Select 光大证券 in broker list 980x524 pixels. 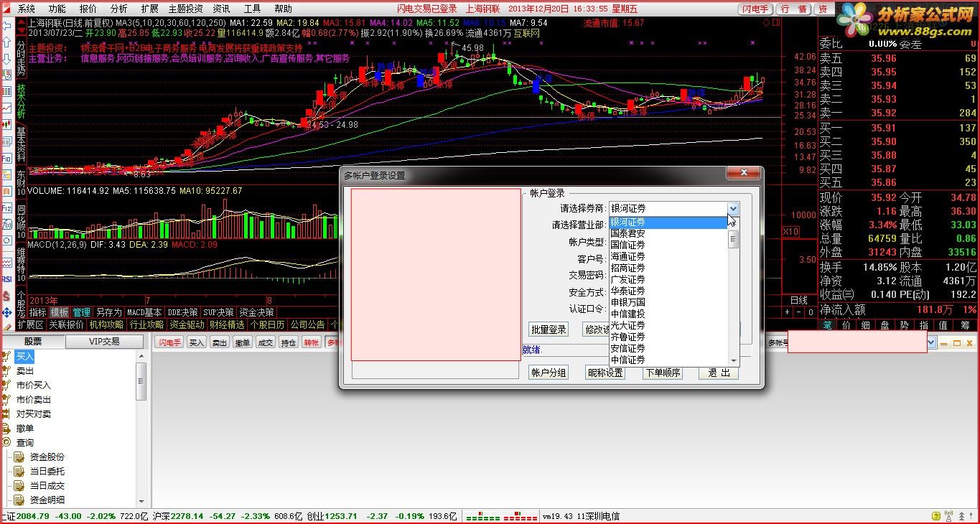(628, 325)
